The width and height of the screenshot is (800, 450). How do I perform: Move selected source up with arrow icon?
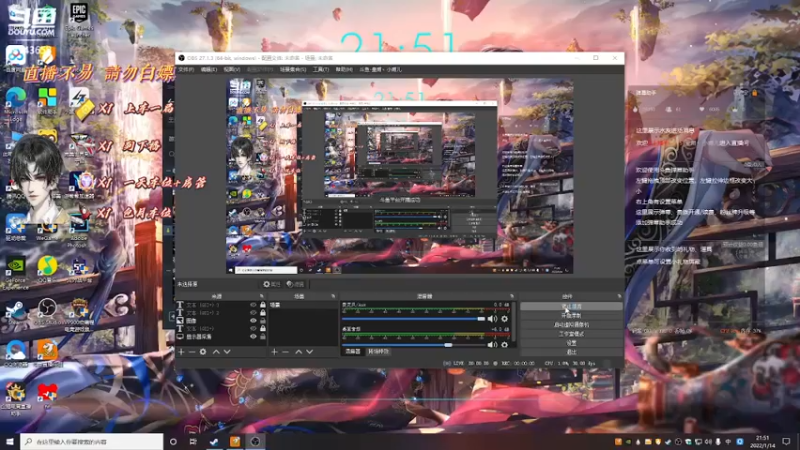216,352
